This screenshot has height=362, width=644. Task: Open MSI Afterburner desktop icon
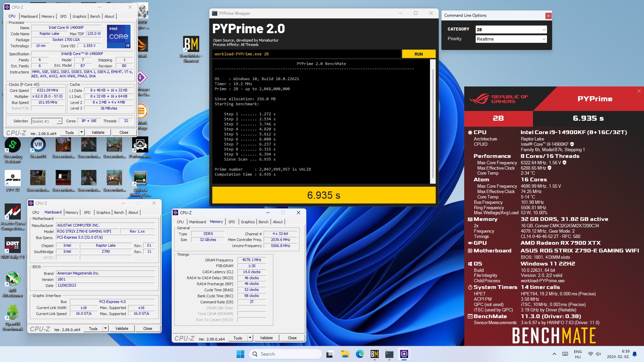(13, 284)
